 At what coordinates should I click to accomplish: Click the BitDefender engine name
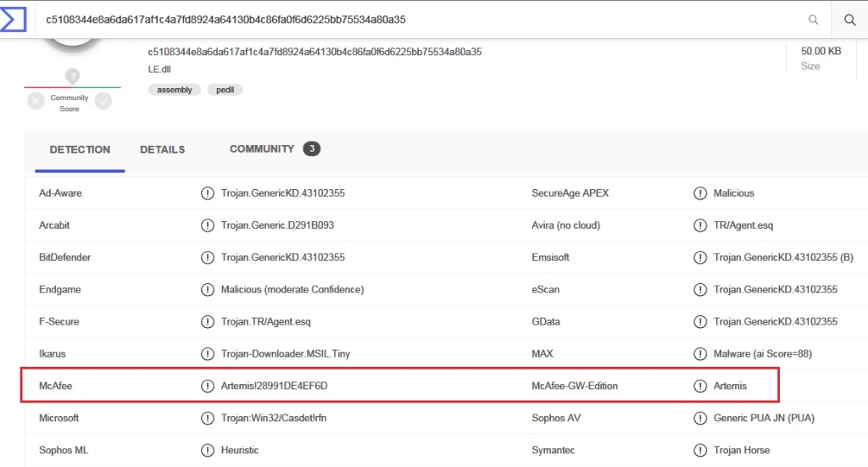click(x=64, y=258)
